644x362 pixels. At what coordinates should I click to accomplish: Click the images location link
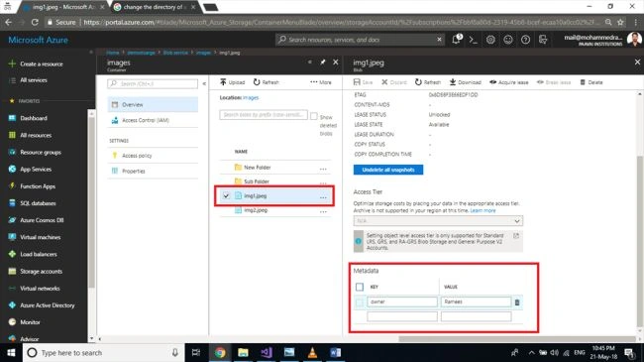251,98
